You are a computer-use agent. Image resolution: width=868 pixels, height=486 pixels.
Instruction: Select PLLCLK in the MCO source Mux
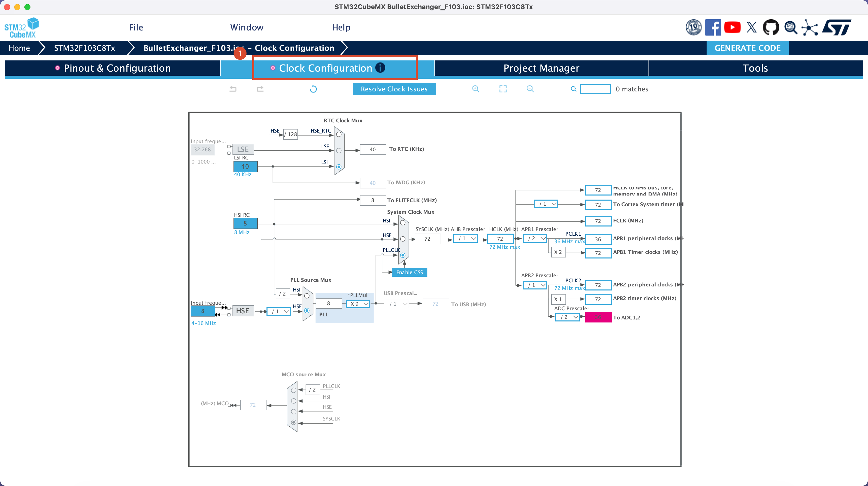(x=294, y=390)
